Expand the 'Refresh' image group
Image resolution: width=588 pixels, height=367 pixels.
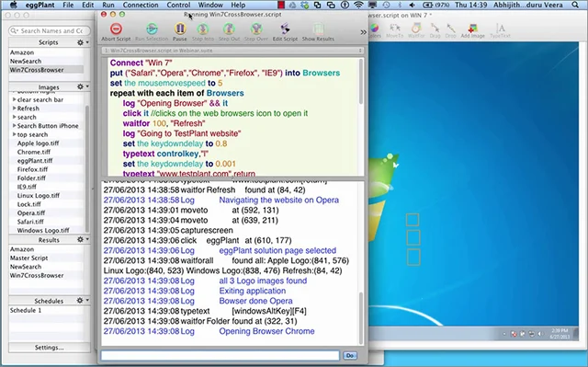coord(15,108)
